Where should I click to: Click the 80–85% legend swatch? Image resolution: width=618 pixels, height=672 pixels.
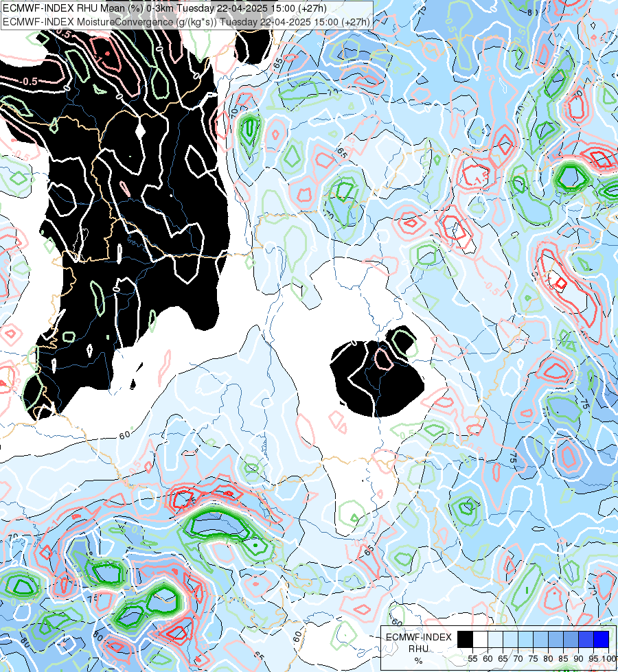point(556,639)
